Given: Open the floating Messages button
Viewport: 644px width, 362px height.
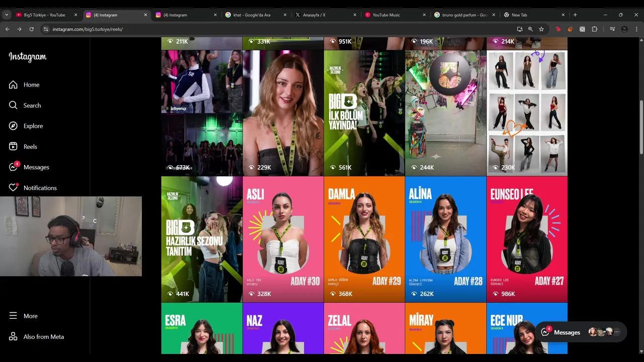Looking at the screenshot, I should point(581,332).
